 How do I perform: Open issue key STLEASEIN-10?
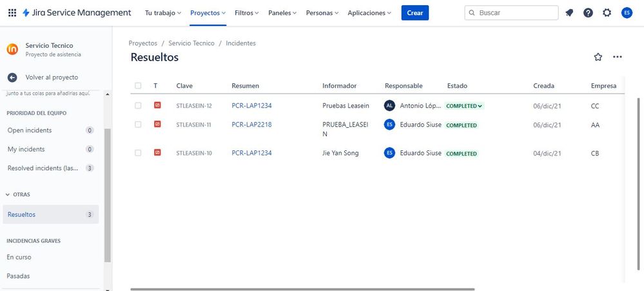[x=194, y=154]
